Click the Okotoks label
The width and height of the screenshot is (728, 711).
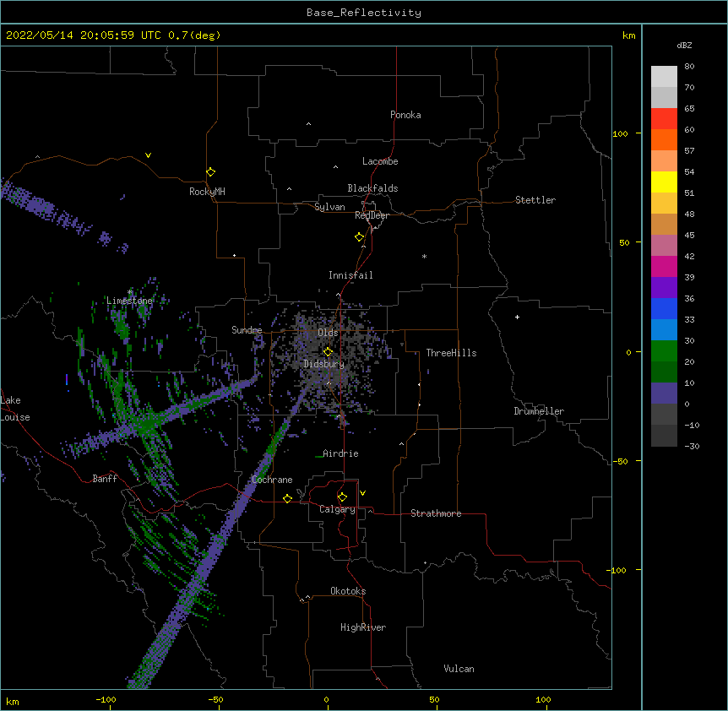[348, 591]
